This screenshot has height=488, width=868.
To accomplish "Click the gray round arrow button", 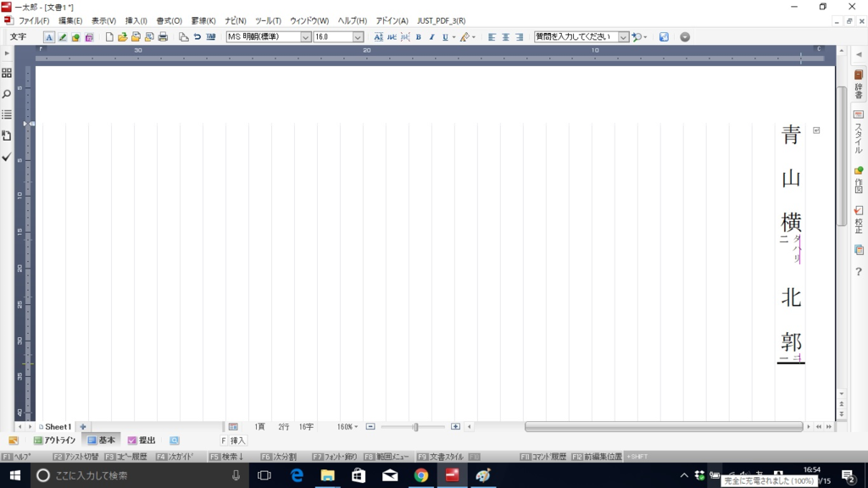I will click(x=685, y=37).
